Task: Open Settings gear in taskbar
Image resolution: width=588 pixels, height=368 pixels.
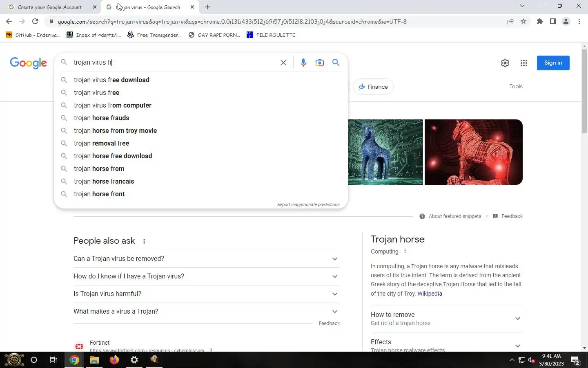Action: (x=134, y=360)
